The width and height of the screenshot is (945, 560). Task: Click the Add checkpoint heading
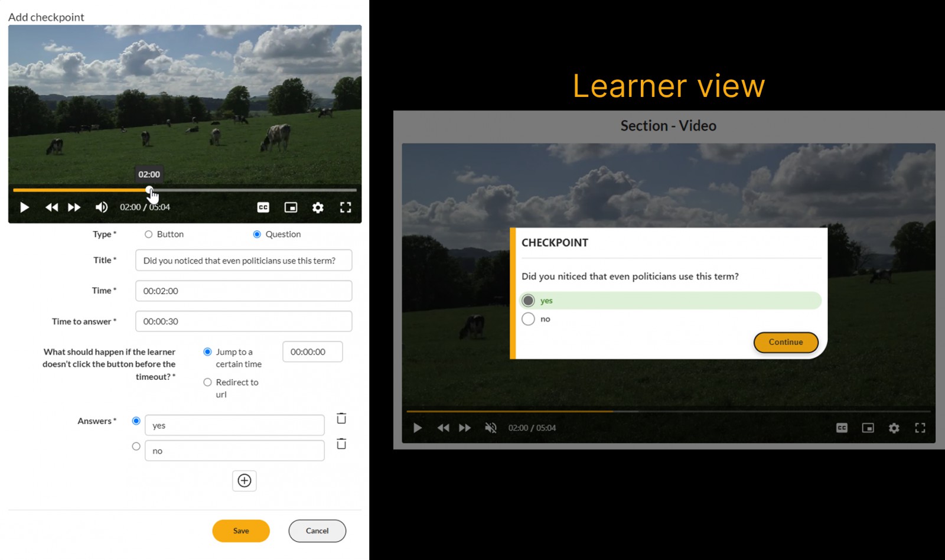pos(46,17)
